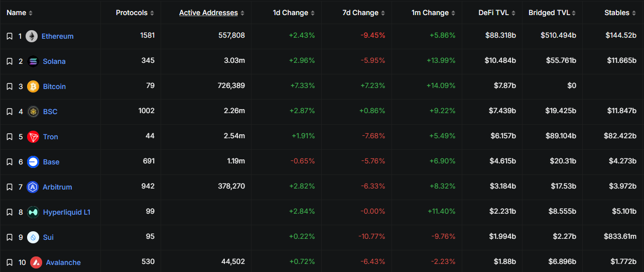The height and width of the screenshot is (272, 644).
Task: Bookmark the Avalanche row
Action: coord(9,262)
